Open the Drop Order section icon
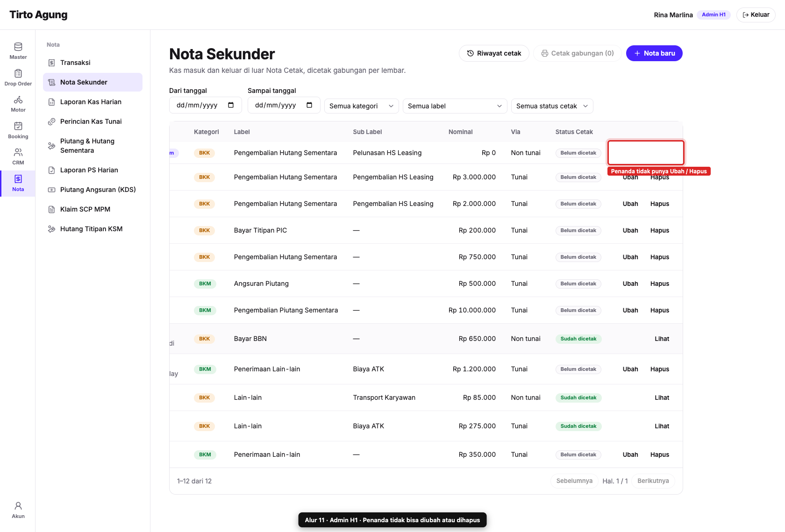The image size is (785, 532). pos(18,73)
